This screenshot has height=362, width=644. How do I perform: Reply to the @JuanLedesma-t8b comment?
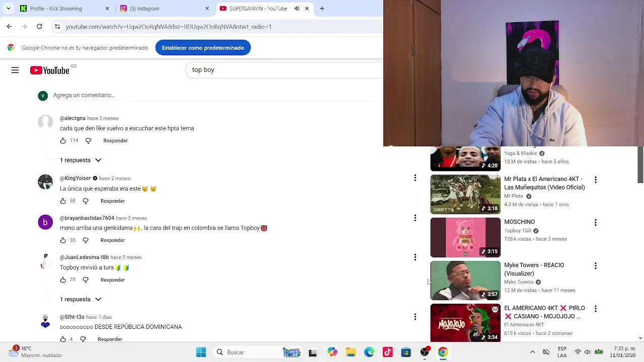pyautogui.click(x=113, y=280)
